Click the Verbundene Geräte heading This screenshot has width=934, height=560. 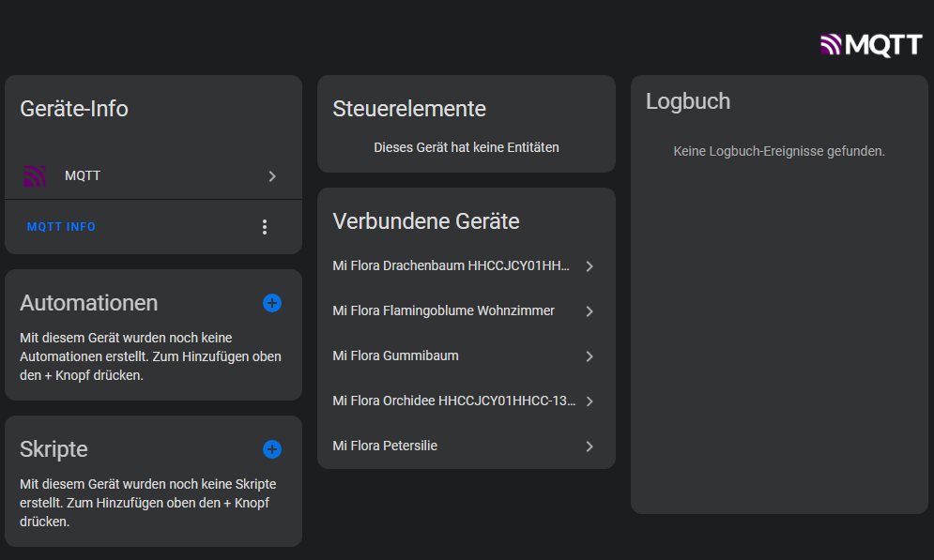(x=426, y=221)
